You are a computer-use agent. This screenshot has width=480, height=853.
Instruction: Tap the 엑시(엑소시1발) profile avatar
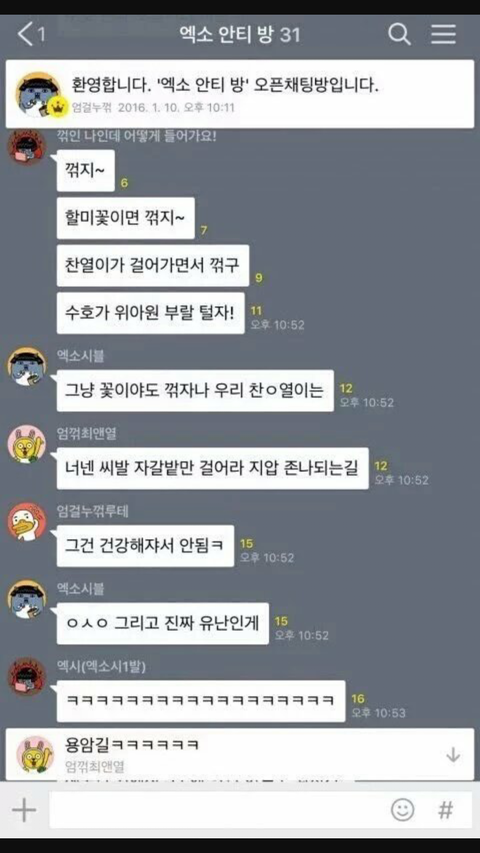[27, 677]
